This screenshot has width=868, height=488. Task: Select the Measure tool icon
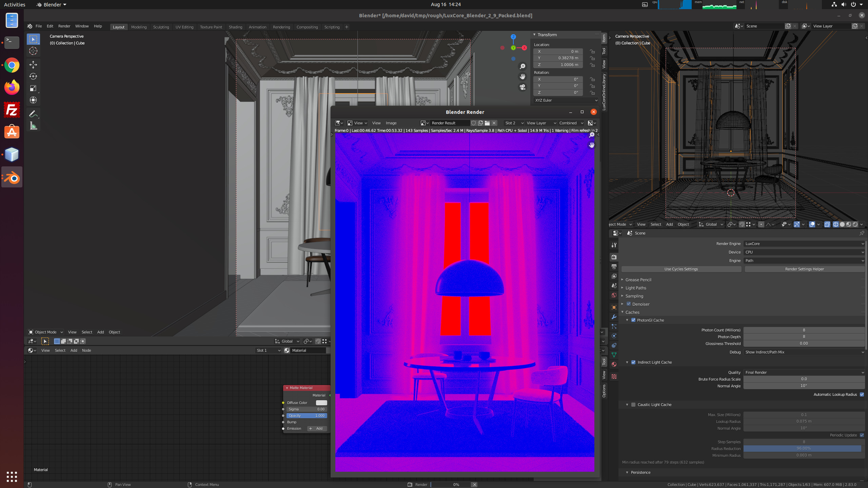click(33, 126)
